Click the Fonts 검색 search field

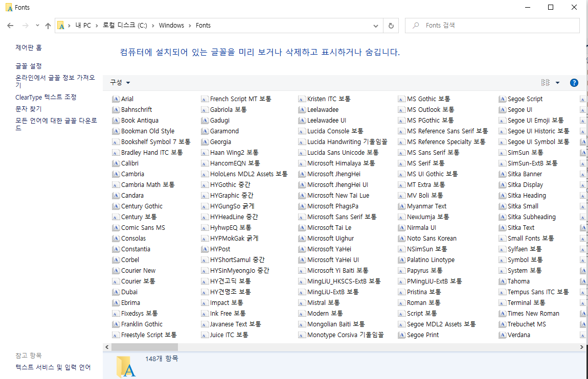(492, 26)
